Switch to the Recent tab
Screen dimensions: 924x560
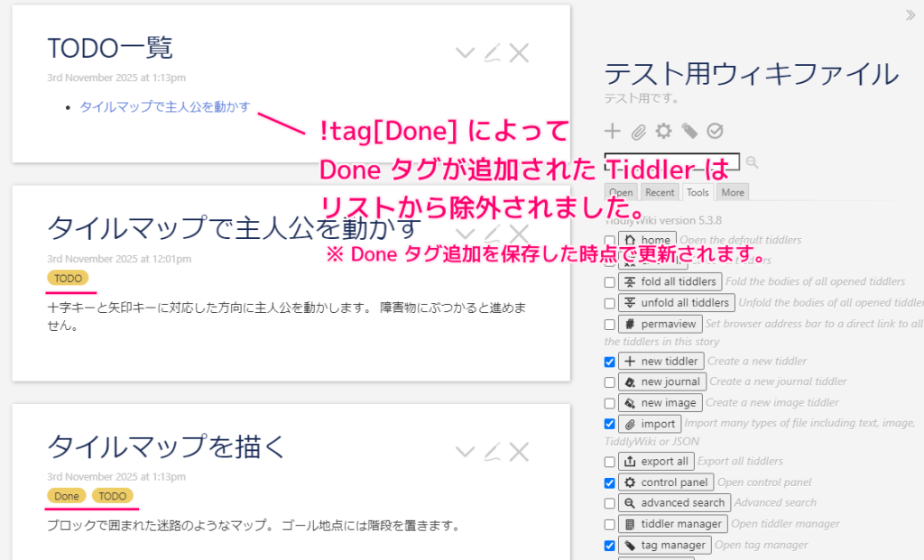point(660,191)
